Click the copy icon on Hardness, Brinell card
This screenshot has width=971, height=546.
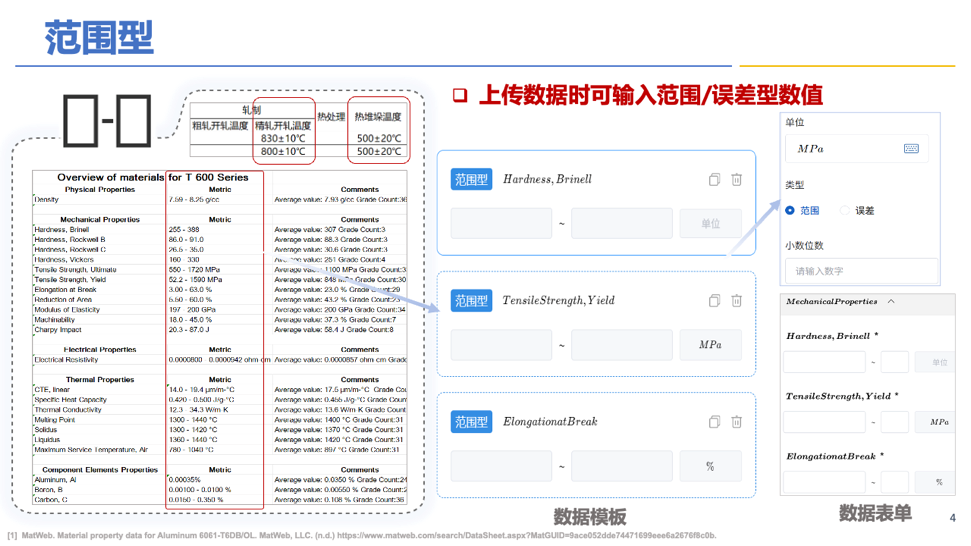714,180
